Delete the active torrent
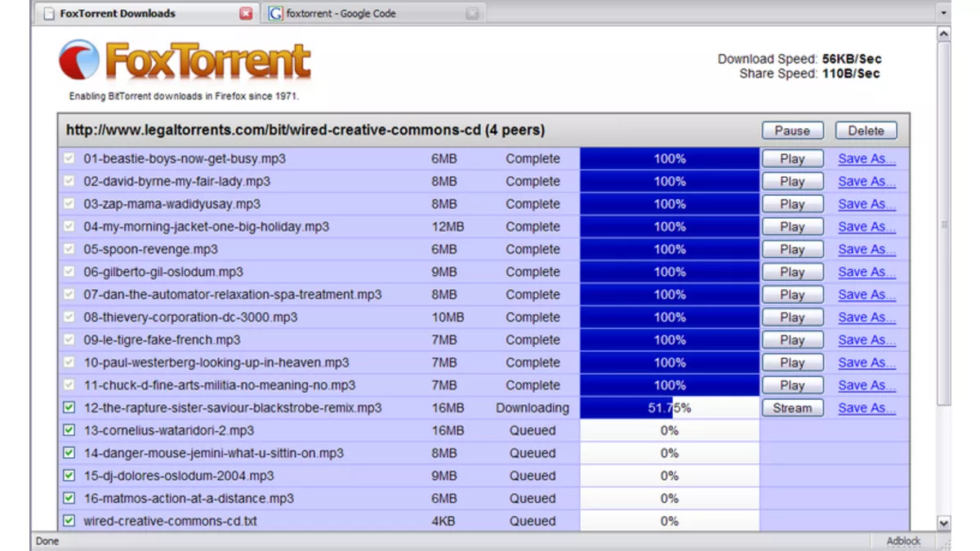This screenshot has height=551, width=980. [x=865, y=130]
